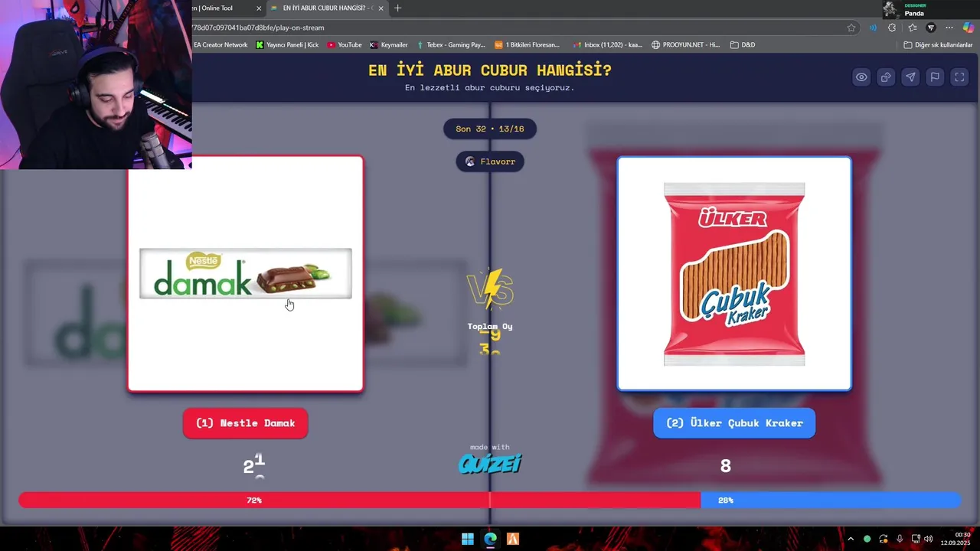Open the Favorites list icon
Screen dimensions: 980x551
pos(912,28)
